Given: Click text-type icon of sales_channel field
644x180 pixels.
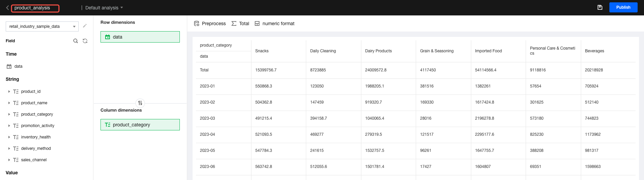Looking at the screenshot, I should pos(16,160).
